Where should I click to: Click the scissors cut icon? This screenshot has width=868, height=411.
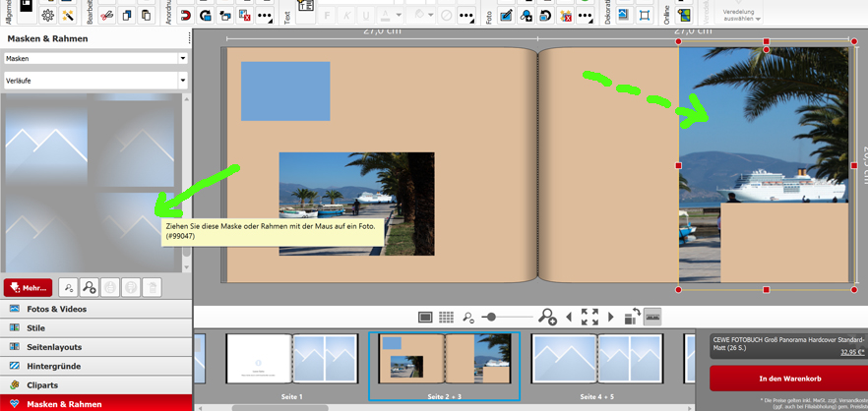coord(106,16)
